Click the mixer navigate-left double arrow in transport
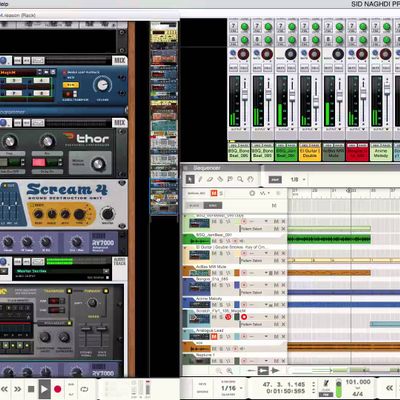400x400 pixels. 389,388
